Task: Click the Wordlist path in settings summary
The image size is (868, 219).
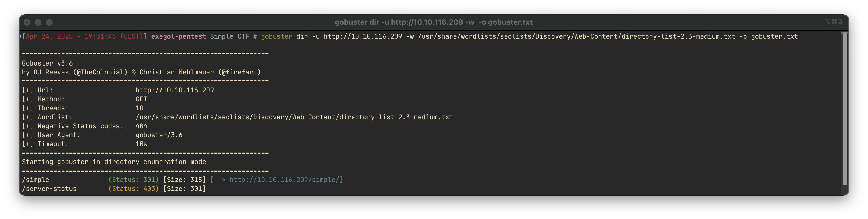Action: point(294,117)
